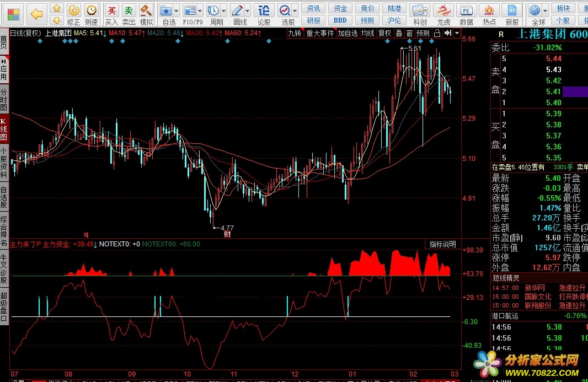588x382 pixels.
Task: Open the 科创 chart icon
Action: pos(420,10)
